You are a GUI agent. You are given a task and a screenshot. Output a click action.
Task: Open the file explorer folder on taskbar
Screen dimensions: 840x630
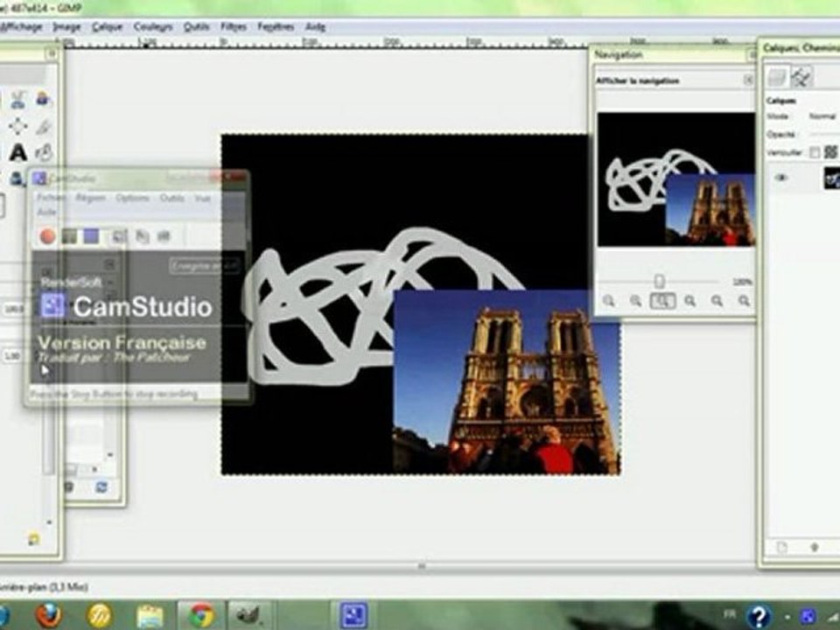[x=150, y=615]
